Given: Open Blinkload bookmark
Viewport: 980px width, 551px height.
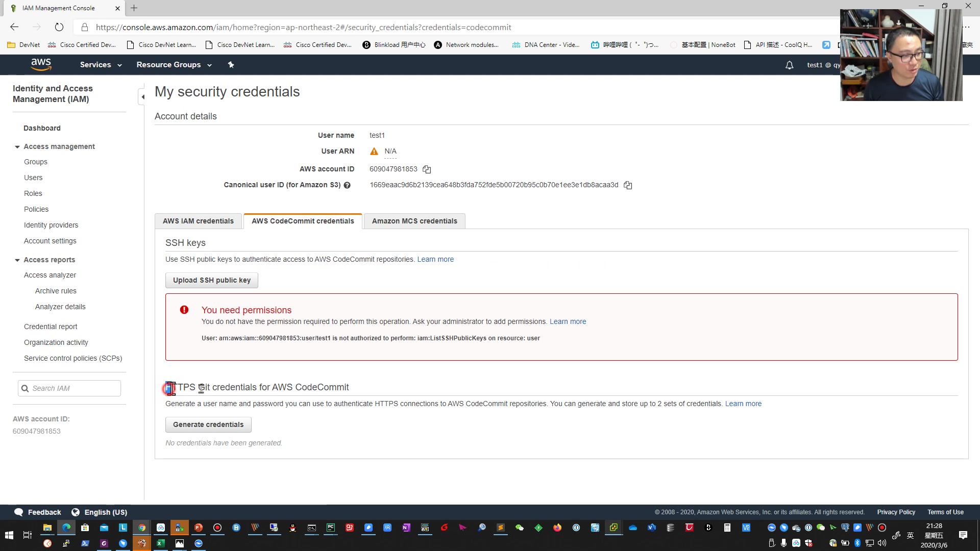Looking at the screenshot, I should click(x=394, y=45).
